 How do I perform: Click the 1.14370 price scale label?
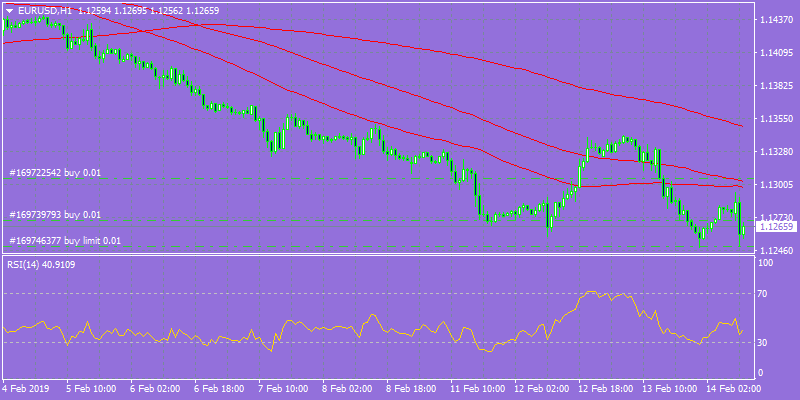[776, 20]
